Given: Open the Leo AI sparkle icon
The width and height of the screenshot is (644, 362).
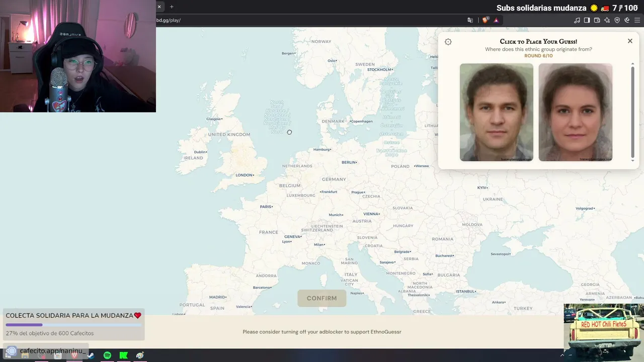Looking at the screenshot, I should [x=607, y=20].
